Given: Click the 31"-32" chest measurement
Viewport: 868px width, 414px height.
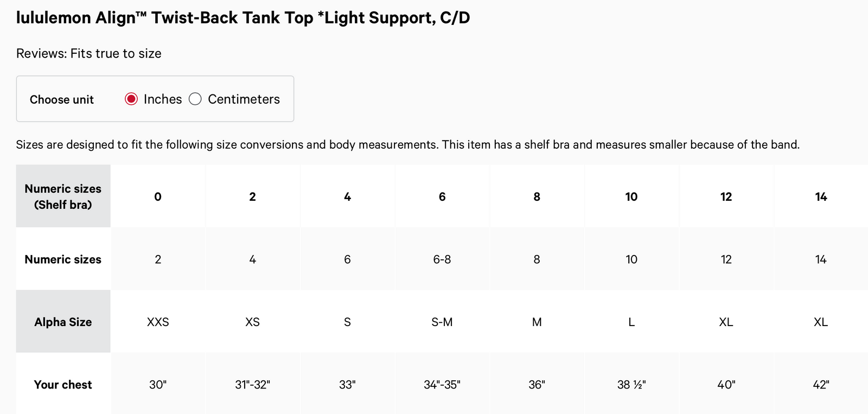Looking at the screenshot, I should click(252, 385).
